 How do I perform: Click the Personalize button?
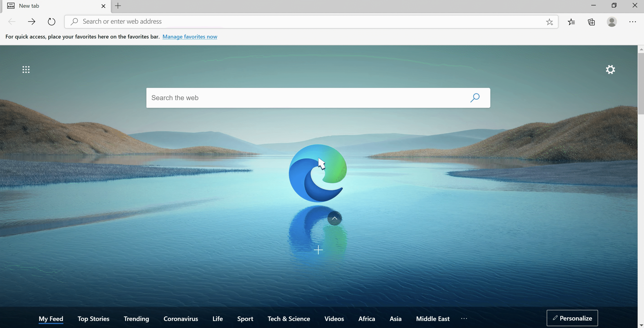572,318
